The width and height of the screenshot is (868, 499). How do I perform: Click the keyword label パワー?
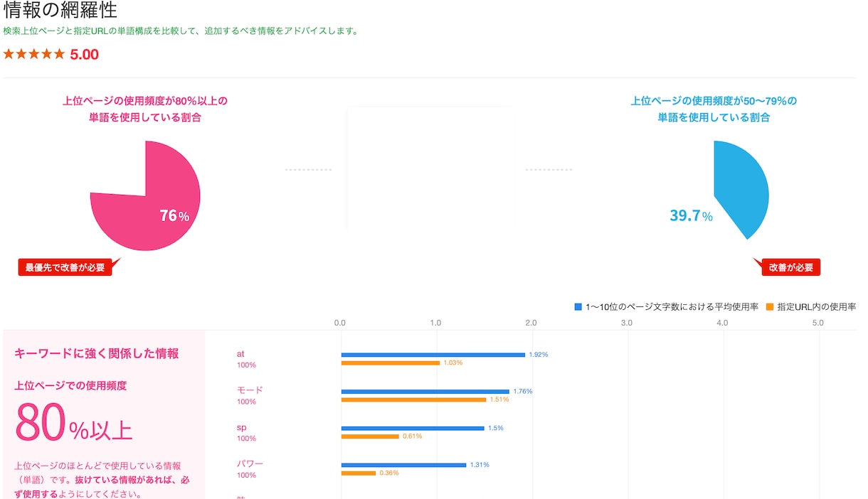coord(250,464)
